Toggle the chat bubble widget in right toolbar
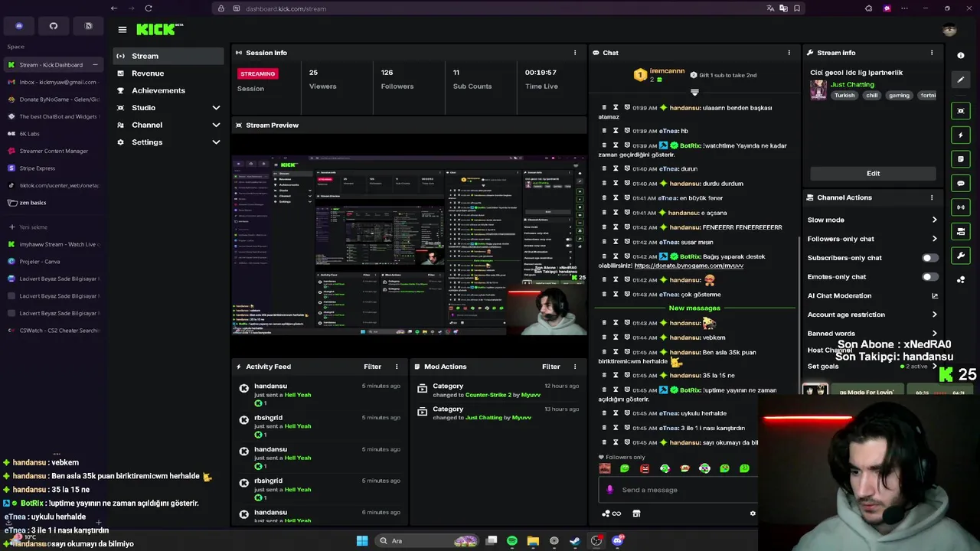Viewport: 980px width, 551px height. pos(961,184)
